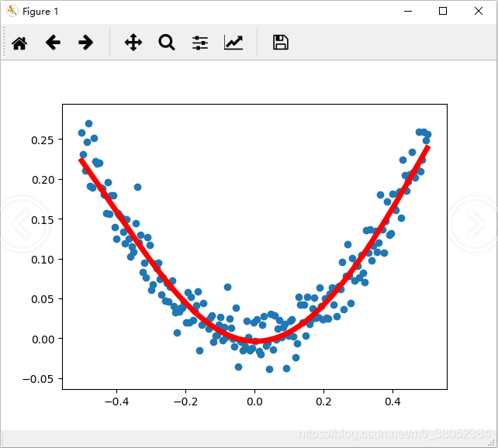The image size is (498, 448).
Task: Maximize the Figure 1 window
Action: point(443,11)
